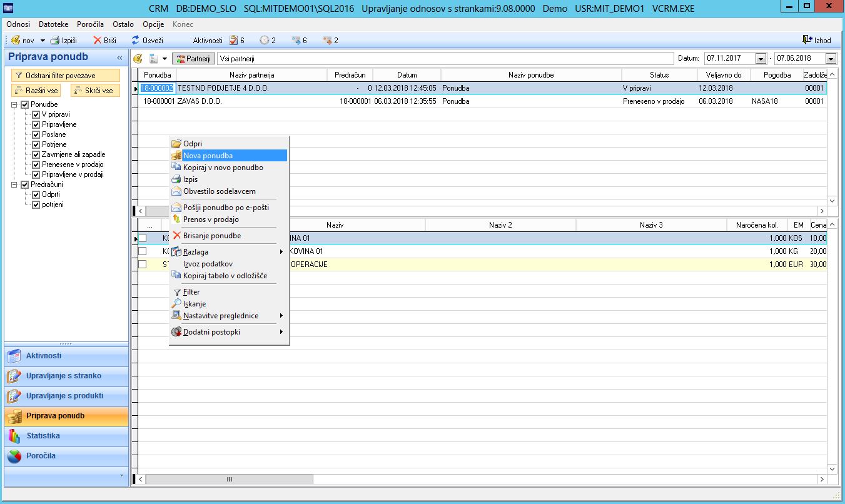845x504 pixels.
Task: Select the ZAVAS D.O.O. offer row
Action: (482, 101)
